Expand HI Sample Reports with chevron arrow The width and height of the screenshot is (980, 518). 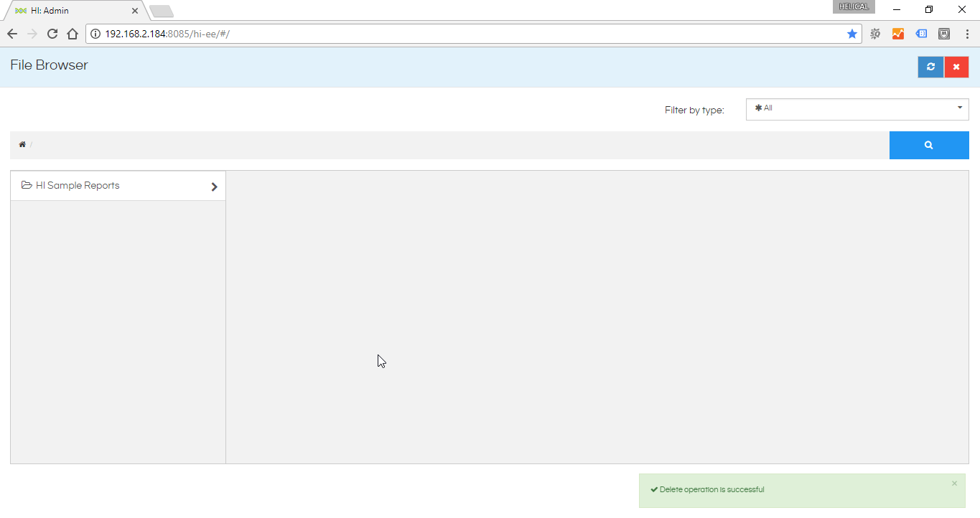tap(214, 187)
